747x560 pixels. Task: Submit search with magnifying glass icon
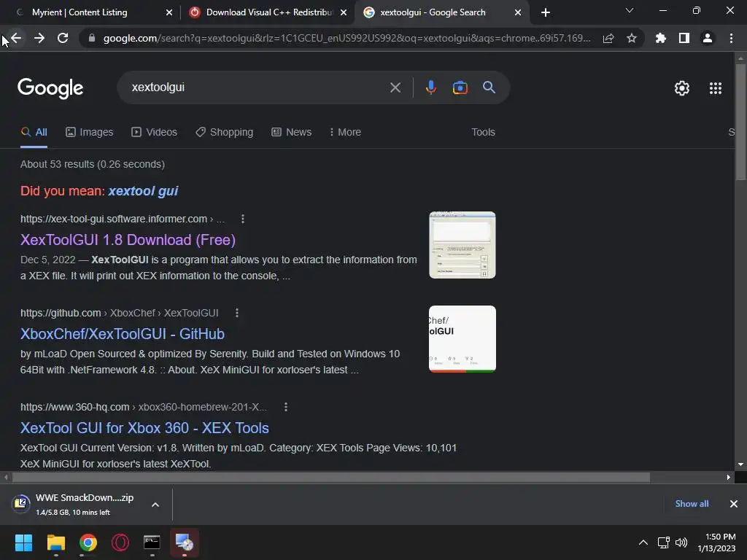[489, 87]
